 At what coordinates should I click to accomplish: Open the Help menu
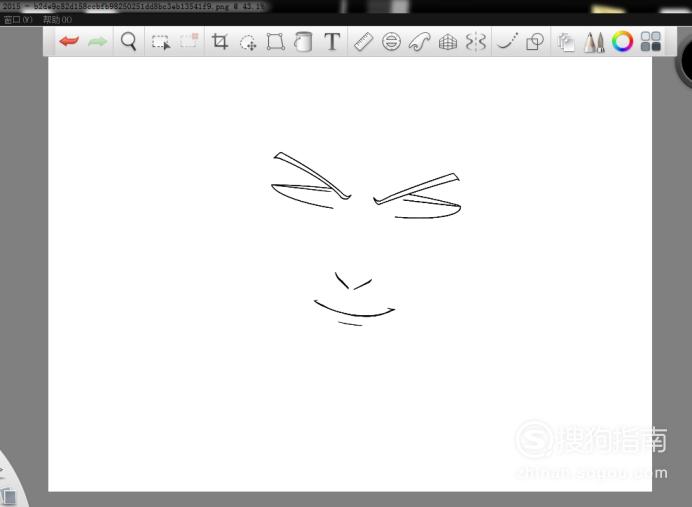(x=57, y=20)
